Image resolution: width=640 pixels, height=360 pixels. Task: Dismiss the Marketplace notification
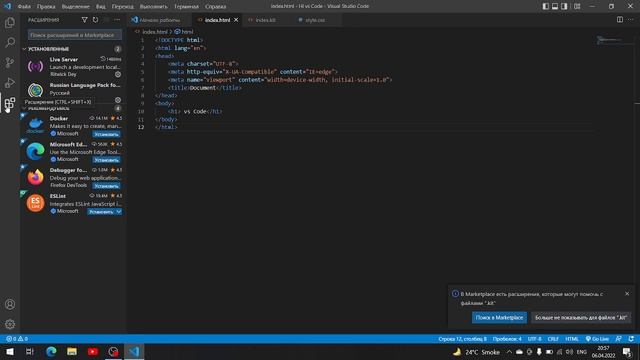click(627, 293)
